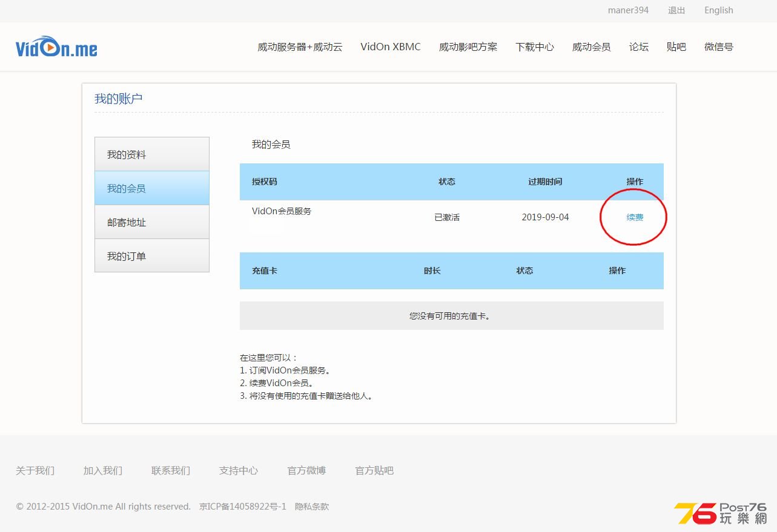Image resolution: width=777 pixels, height=532 pixels.
Task: Open 威动影吧方案 menu item
Action: point(468,47)
